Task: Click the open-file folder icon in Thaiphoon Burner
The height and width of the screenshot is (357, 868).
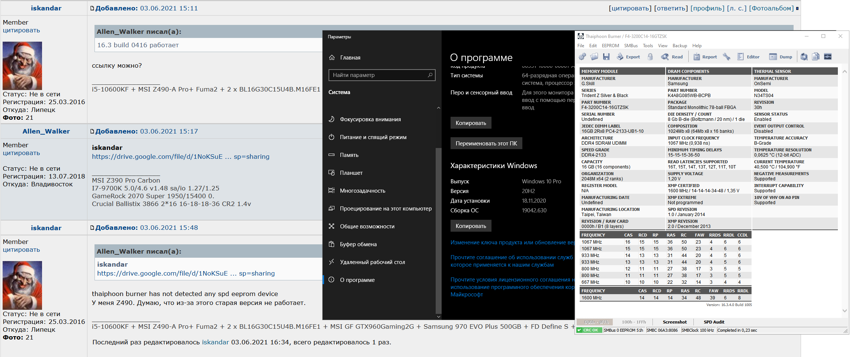Action: 594,57
